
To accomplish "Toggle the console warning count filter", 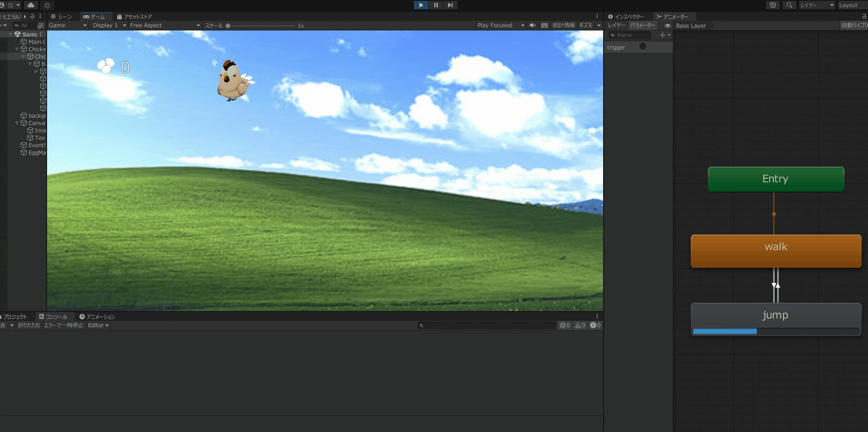I will (x=580, y=325).
